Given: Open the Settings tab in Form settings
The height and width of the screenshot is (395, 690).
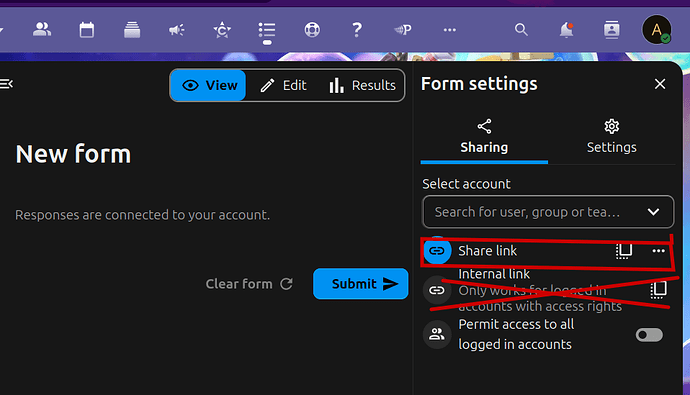Looking at the screenshot, I should tap(611, 137).
